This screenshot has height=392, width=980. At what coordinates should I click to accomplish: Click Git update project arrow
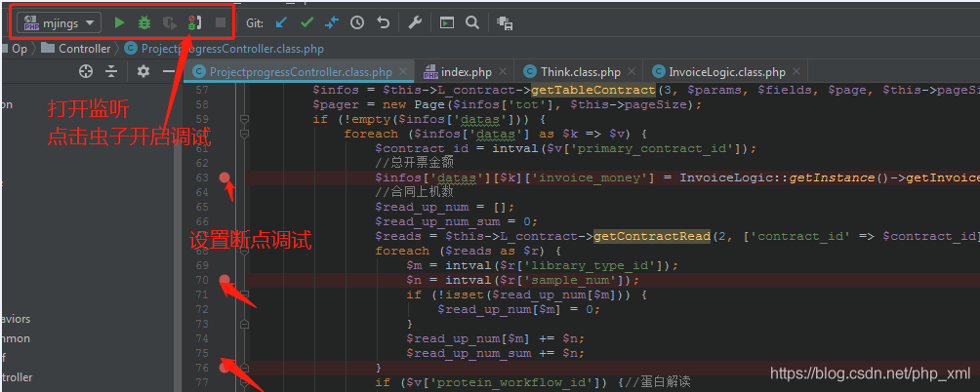click(x=282, y=22)
